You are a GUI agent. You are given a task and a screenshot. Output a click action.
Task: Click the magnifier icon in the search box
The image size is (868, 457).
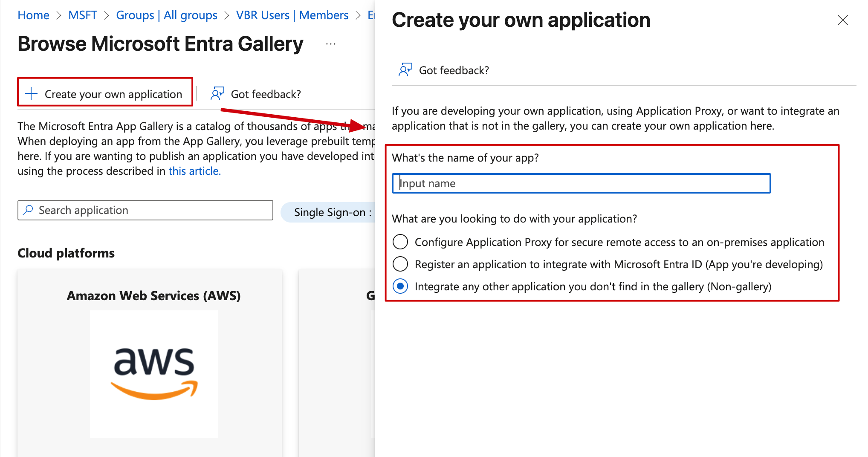[x=29, y=210]
